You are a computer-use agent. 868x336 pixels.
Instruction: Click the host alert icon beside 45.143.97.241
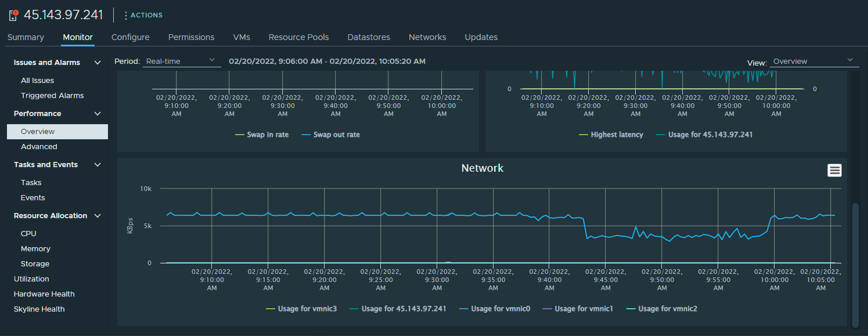coord(14,15)
